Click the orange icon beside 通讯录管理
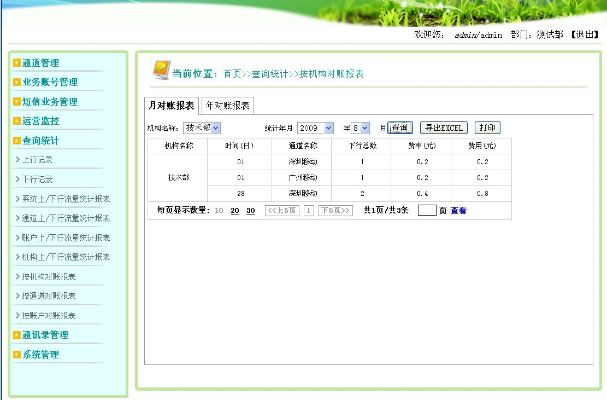This screenshot has width=607, height=400. coord(17,335)
